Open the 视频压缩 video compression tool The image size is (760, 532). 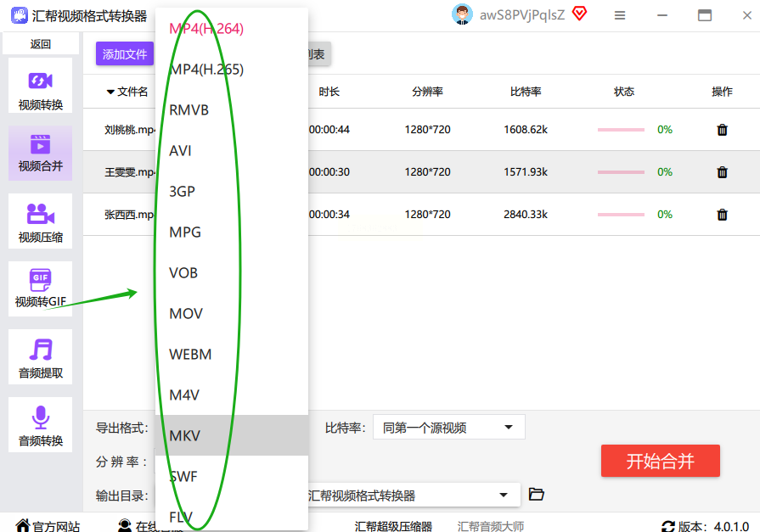[x=40, y=221]
